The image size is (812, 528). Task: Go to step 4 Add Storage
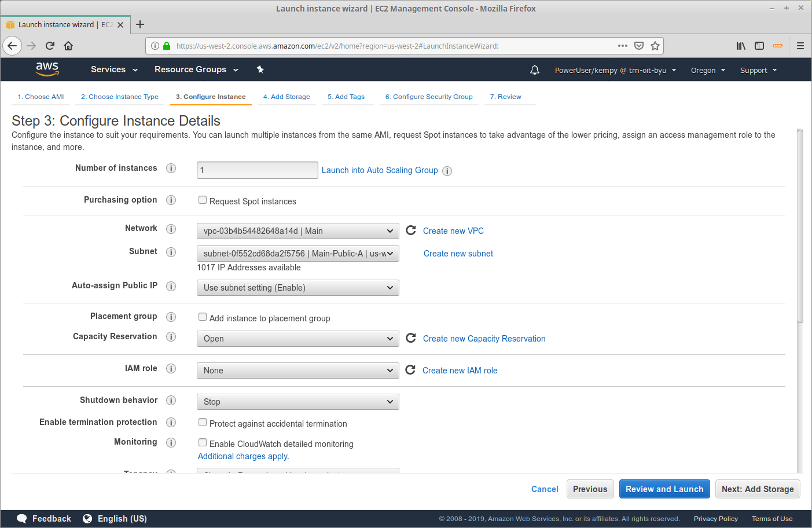286,97
